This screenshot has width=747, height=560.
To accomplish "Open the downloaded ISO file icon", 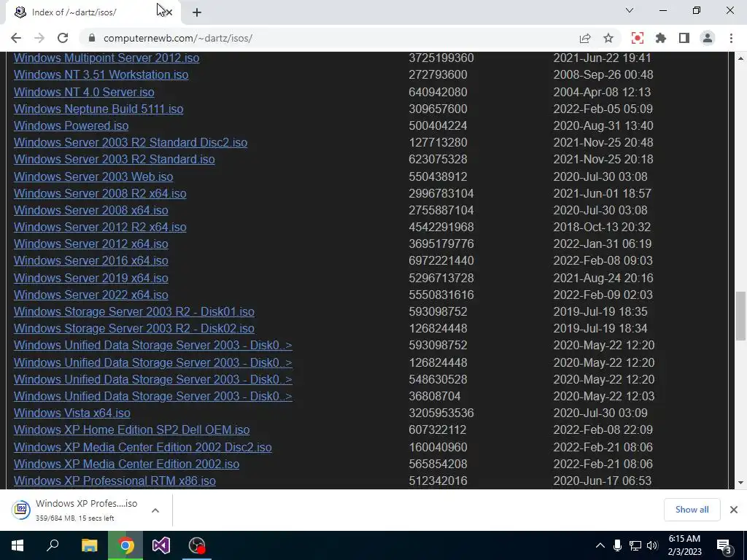I will [21, 510].
